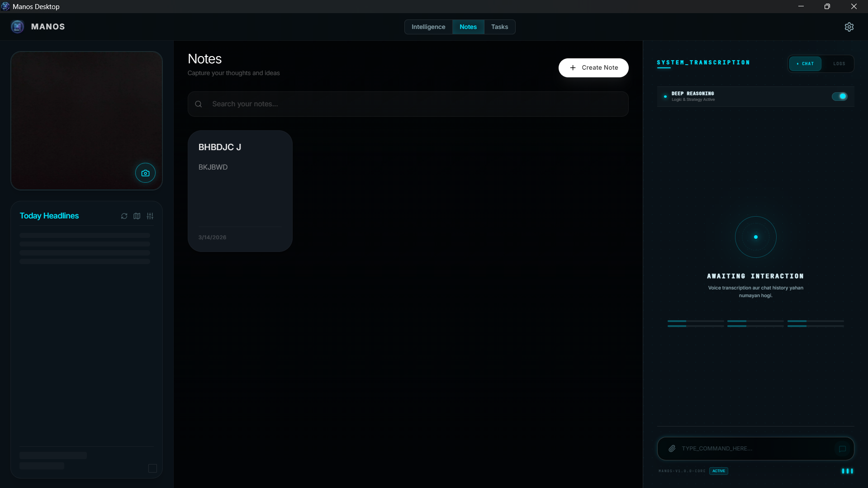
Task: Select the Notes tab
Action: click(468, 27)
